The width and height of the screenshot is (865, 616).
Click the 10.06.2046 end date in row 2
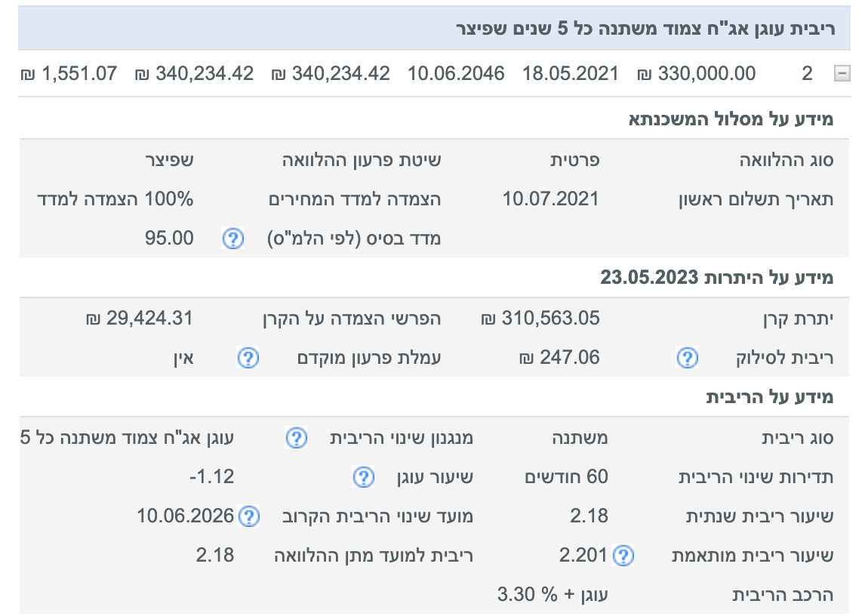tap(456, 74)
